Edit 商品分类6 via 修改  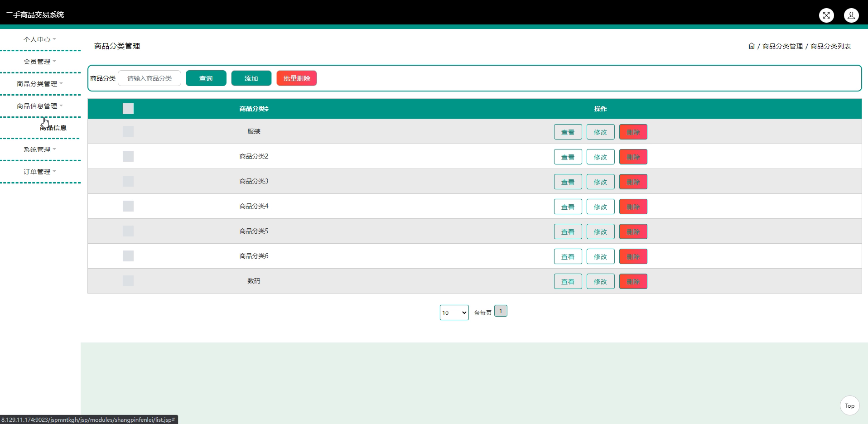point(601,256)
